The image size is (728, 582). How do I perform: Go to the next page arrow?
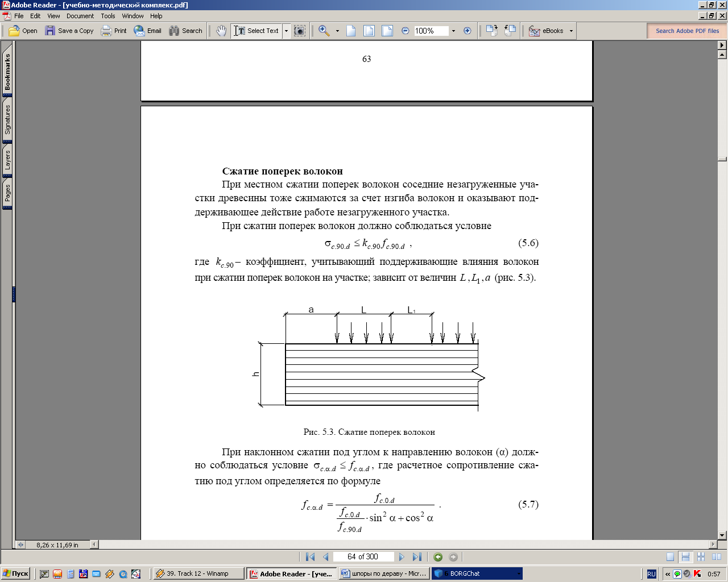click(402, 557)
